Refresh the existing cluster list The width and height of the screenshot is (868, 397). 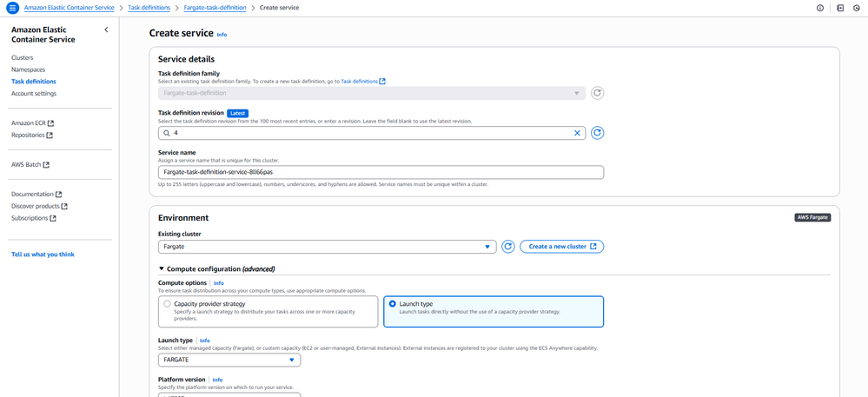508,247
